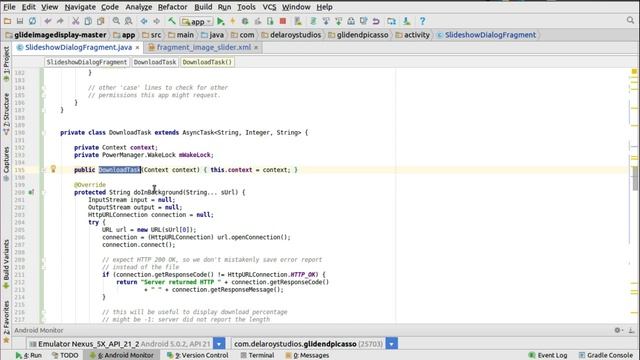Image resolution: width=640 pixels, height=360 pixels.
Task: Click the Replace toolbar icon
Action: click(x=129, y=21)
